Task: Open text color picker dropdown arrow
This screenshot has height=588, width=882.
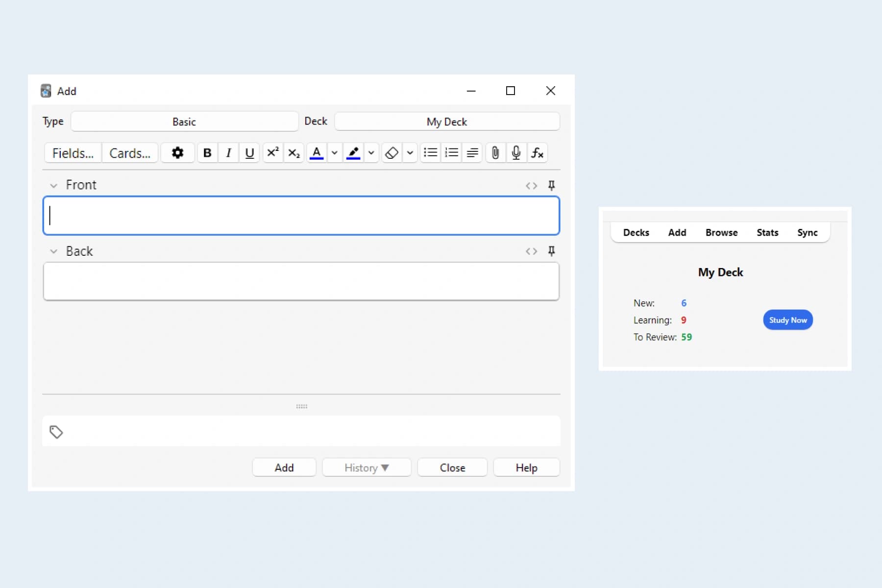Action: pos(335,153)
